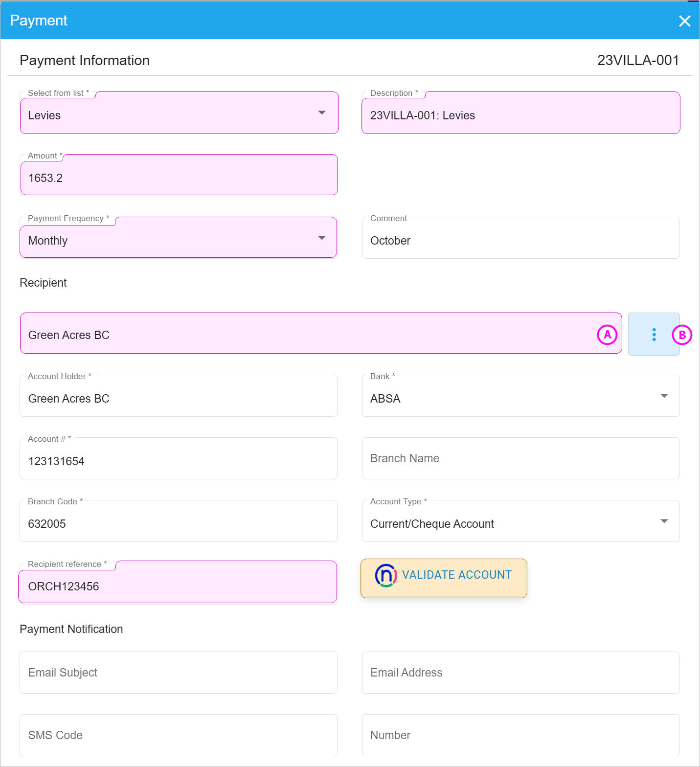
Task: Click the VALIDATE ACCOUNT button
Action: point(444,578)
